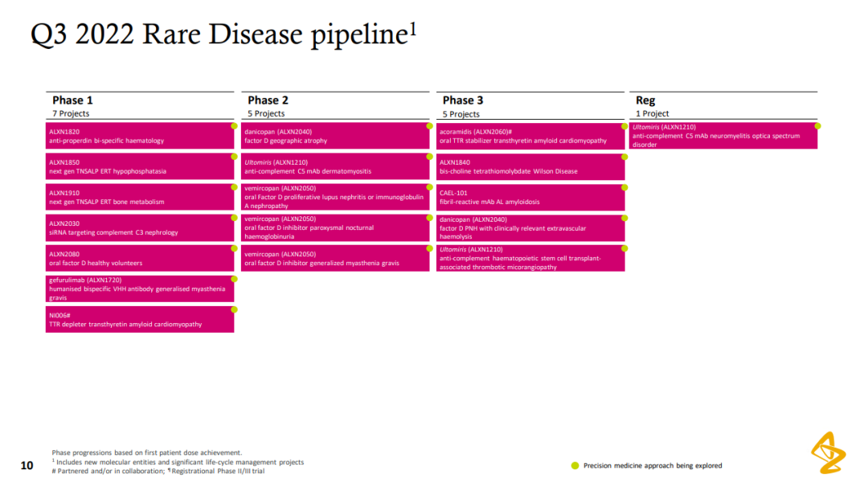This screenshot has height=487, width=868.
Task: Click the AstraZeneca logo in the corner
Action: pos(828,452)
